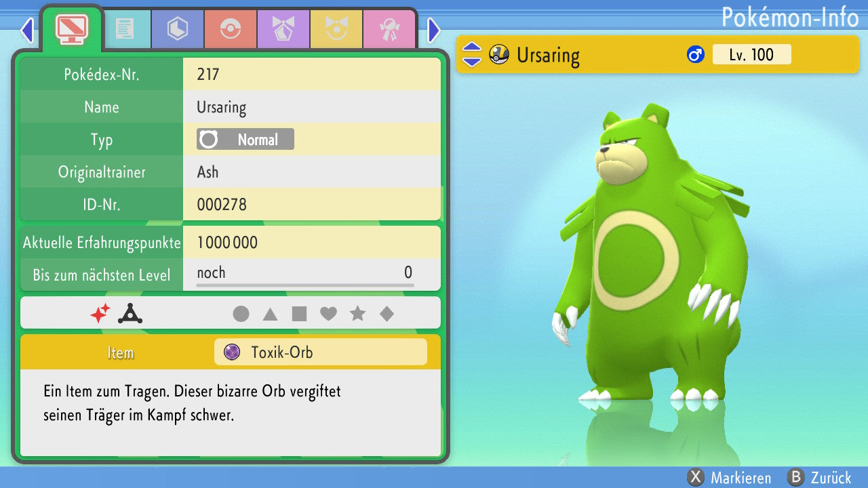Screen dimensions: 868x488
Task: Click the Toxik-Orb item icon
Action: pos(232,352)
